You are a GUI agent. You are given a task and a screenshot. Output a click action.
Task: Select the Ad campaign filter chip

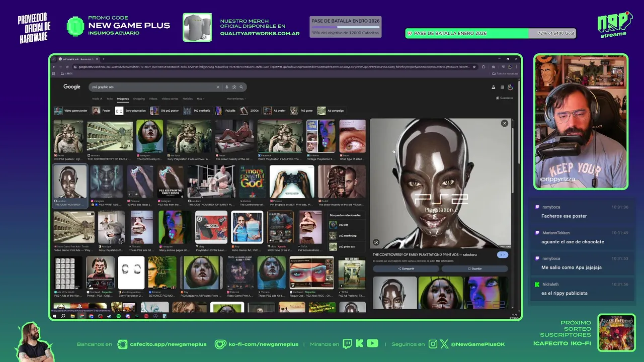tap(331, 111)
